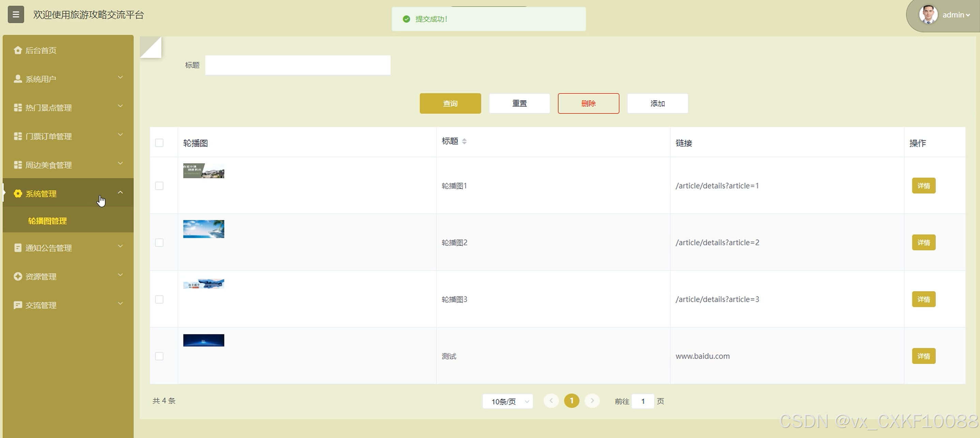Screen dimensions: 980x438
Task: Click the user icon beside 系统用户
Action: point(17,79)
